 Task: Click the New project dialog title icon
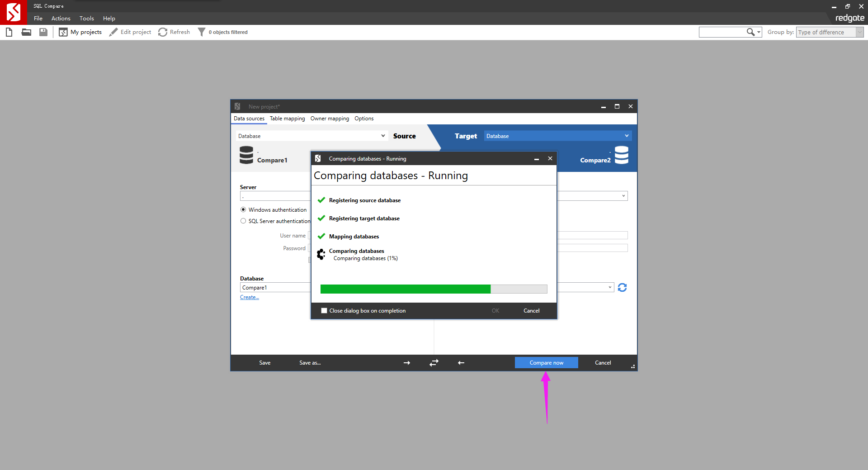[x=237, y=106]
